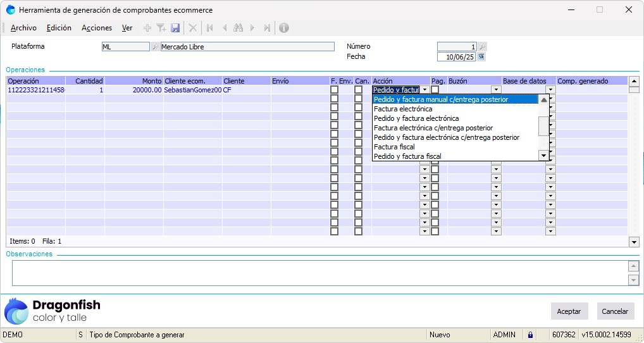Jump to the first record using toolbar arrow

[x=209, y=28]
